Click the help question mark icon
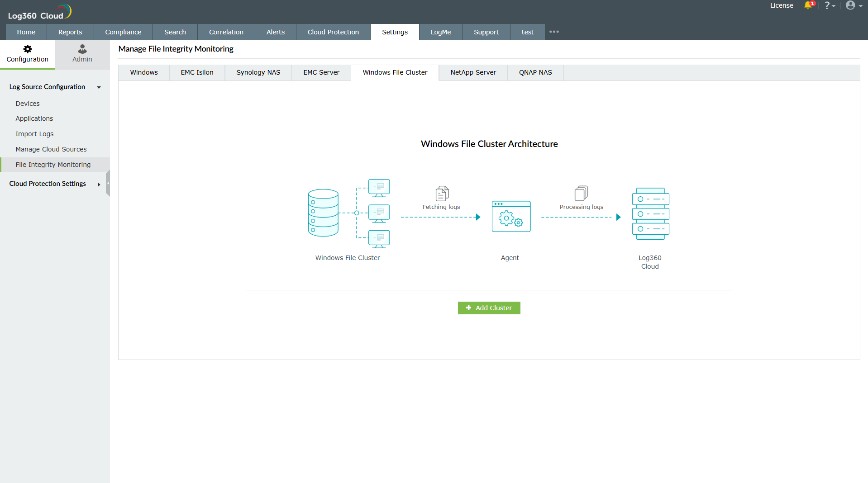The width and height of the screenshot is (868, 483). pyautogui.click(x=828, y=5)
